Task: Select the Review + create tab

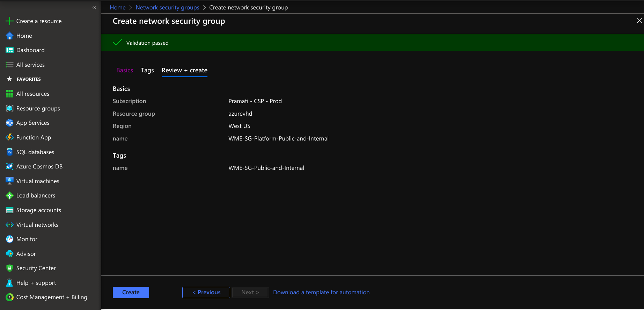Action: [x=184, y=70]
